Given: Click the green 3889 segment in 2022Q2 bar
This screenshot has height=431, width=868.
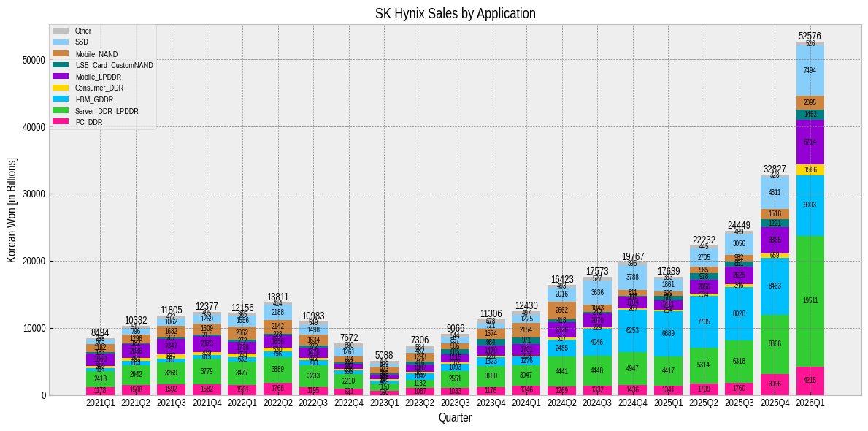Looking at the screenshot, I should [x=277, y=370].
